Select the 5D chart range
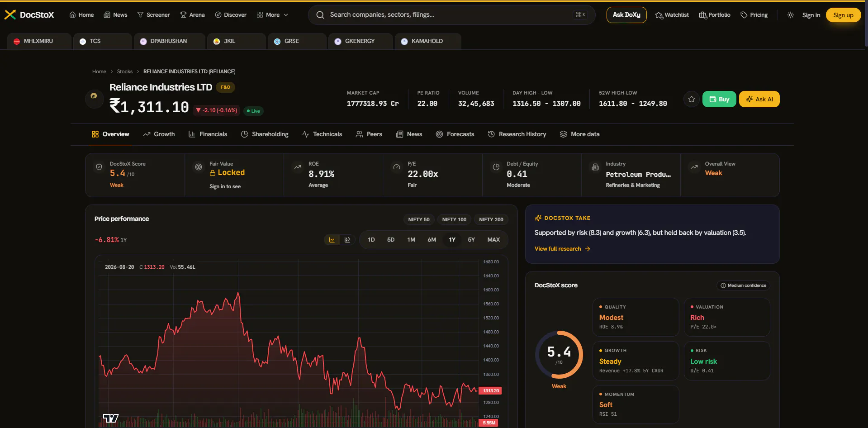868x428 pixels. coord(391,240)
